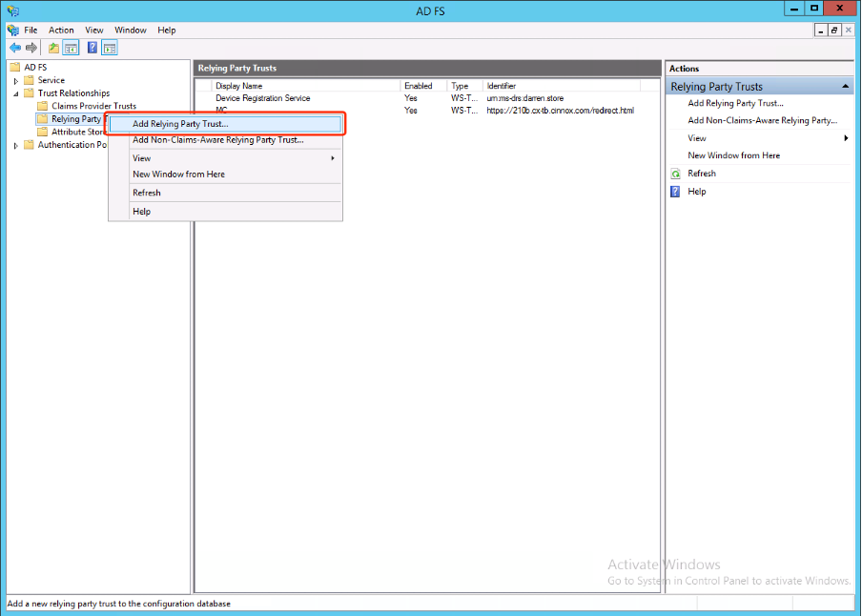Click the Claims Provider Trusts folder icon
This screenshot has width=862, height=616.
[x=42, y=106]
